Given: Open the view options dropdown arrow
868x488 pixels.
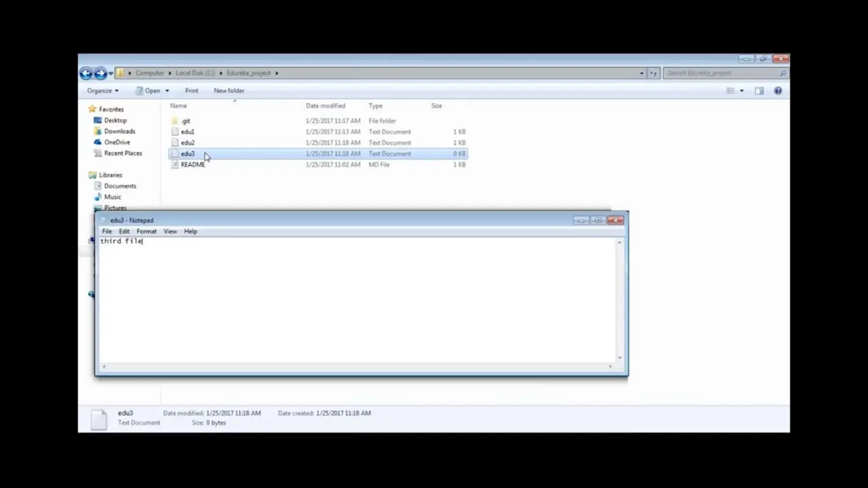Looking at the screenshot, I should pos(742,91).
